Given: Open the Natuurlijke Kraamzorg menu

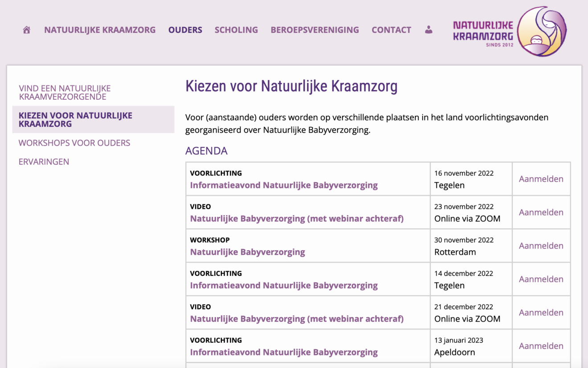Looking at the screenshot, I should coord(100,30).
